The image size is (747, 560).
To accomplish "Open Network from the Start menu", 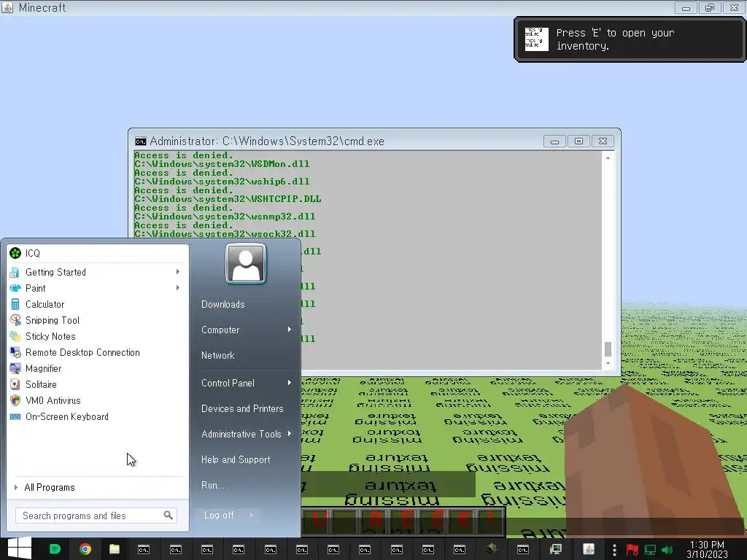I will 217,355.
